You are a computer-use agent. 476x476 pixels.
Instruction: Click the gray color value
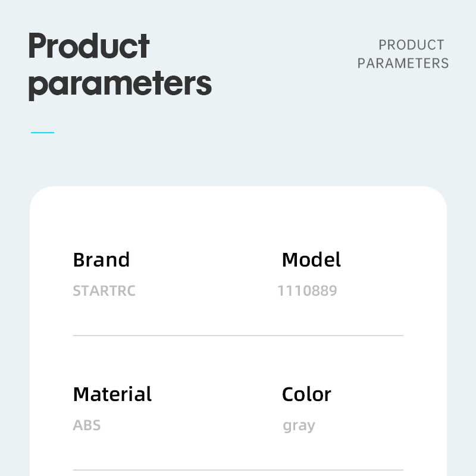(299, 426)
